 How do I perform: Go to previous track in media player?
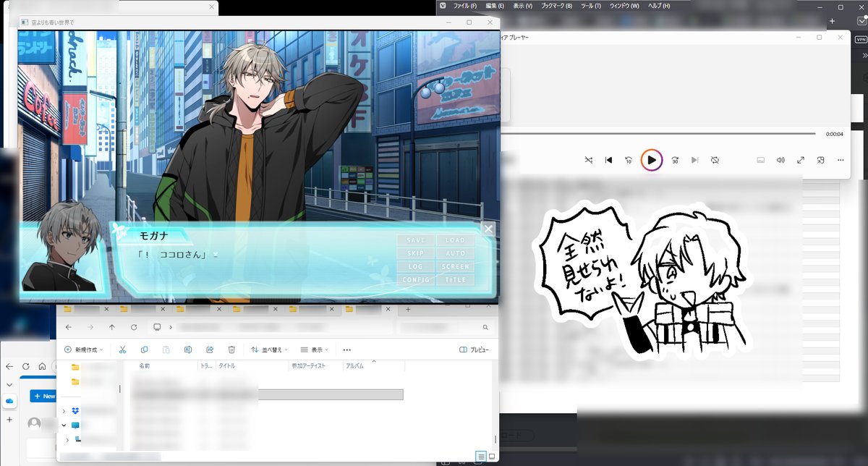[608, 160]
